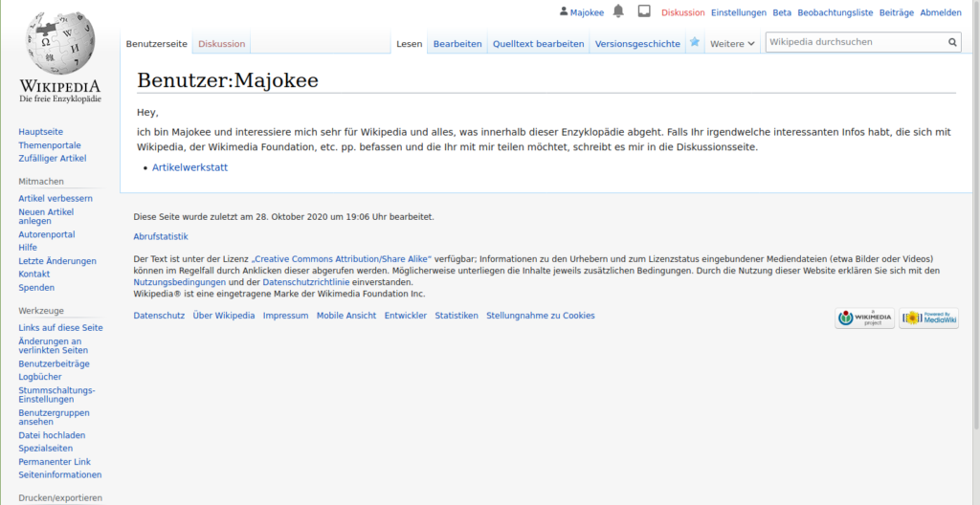Open the Impressum footer link
The image size is (980, 505).
pos(285,316)
